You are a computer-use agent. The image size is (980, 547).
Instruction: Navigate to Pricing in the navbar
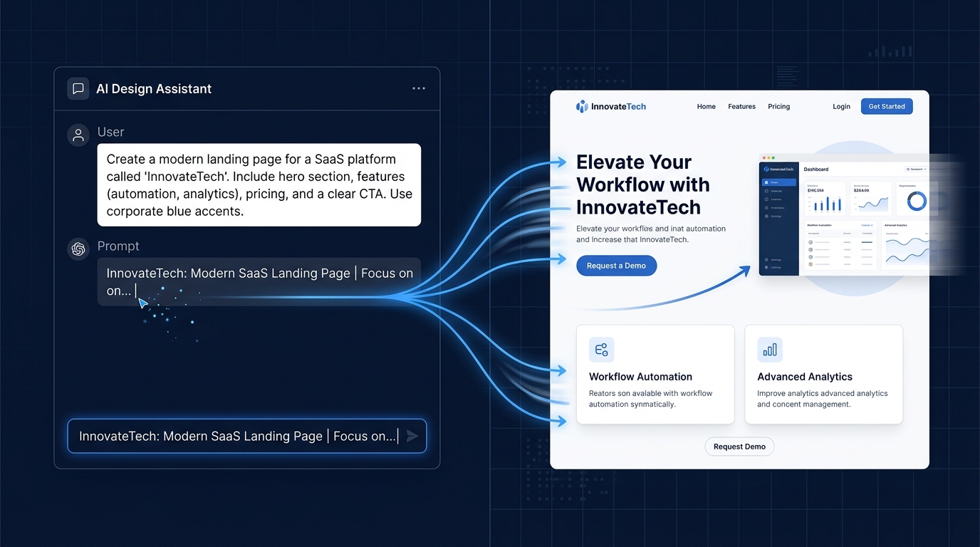(x=778, y=106)
